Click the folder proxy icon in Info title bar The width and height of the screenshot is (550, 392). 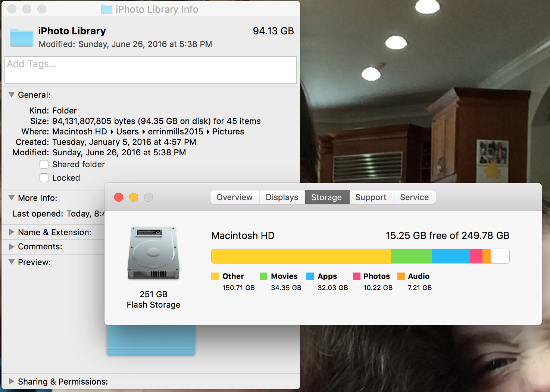(x=107, y=9)
